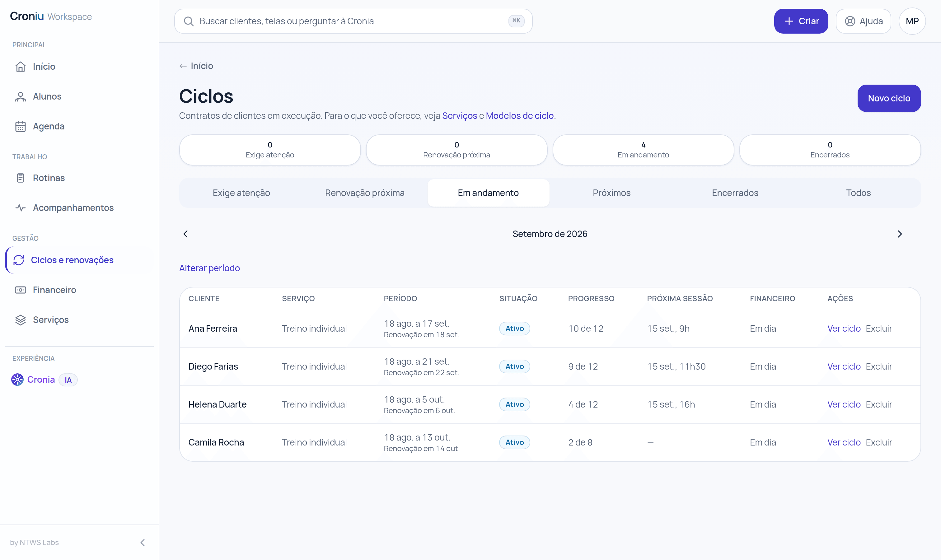
Task: Open the Cronia AI assistant icon
Action: [17, 380]
